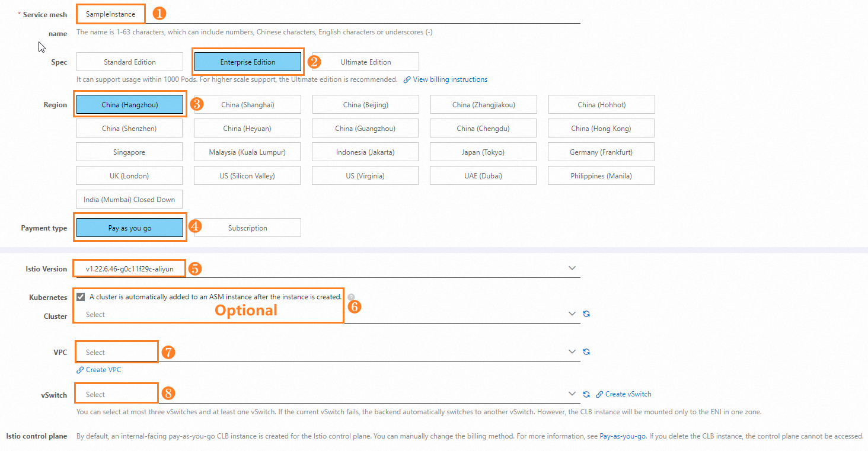868x451 pixels.
Task: Click the link icon beside Create VPC
Action: 80,370
